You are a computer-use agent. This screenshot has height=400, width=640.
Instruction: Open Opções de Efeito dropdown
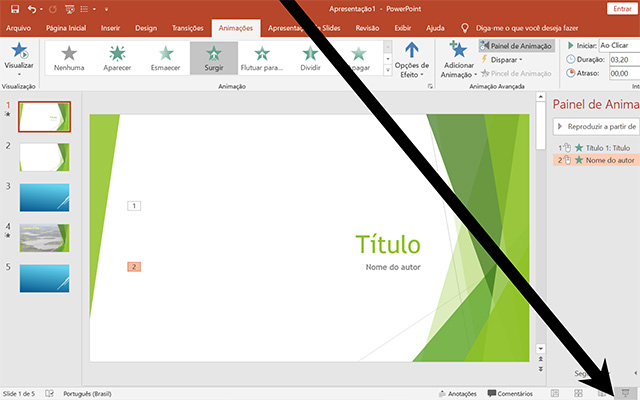(411, 60)
